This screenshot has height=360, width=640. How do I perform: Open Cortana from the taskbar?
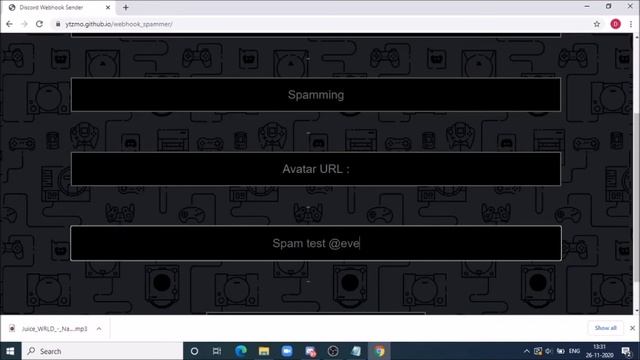click(194, 351)
